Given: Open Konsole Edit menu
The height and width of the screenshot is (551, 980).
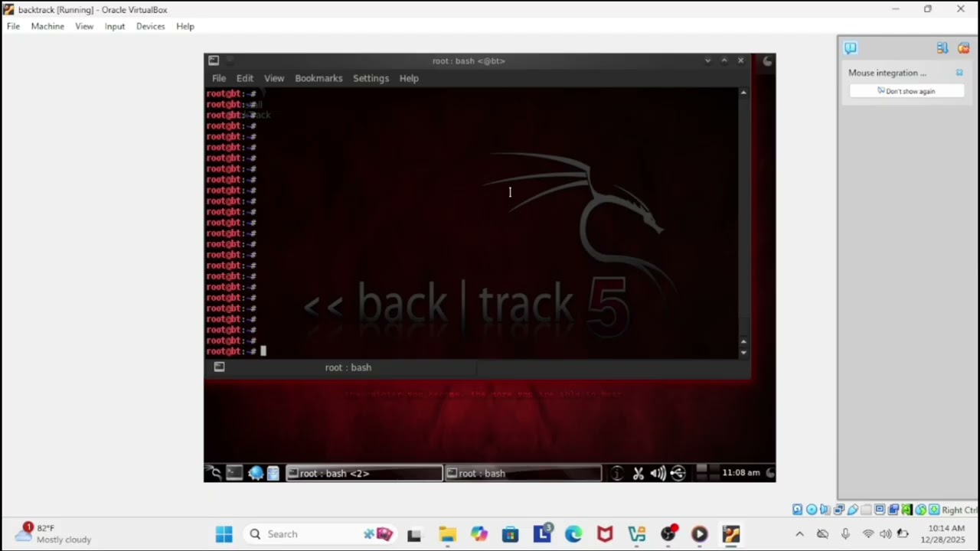Looking at the screenshot, I should 245,78.
